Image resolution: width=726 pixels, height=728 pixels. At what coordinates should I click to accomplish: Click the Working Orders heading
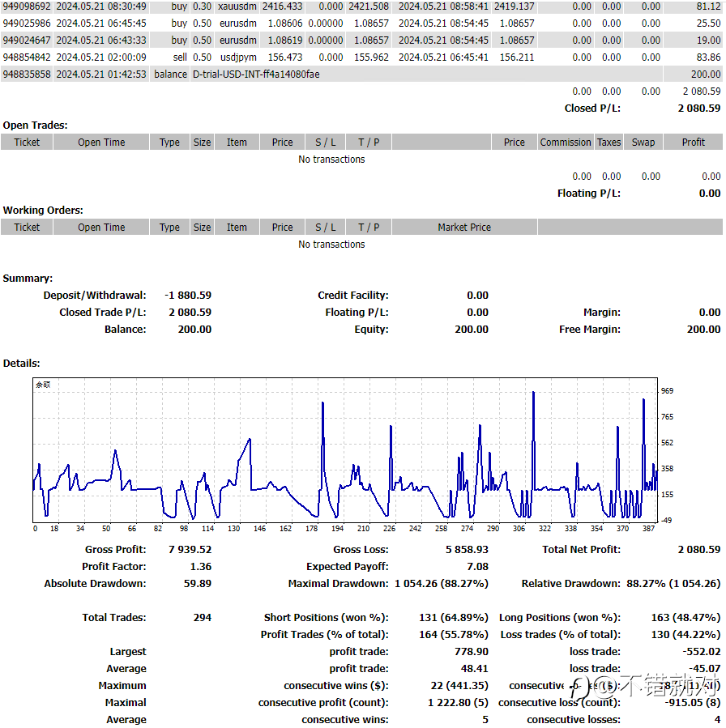(x=43, y=211)
